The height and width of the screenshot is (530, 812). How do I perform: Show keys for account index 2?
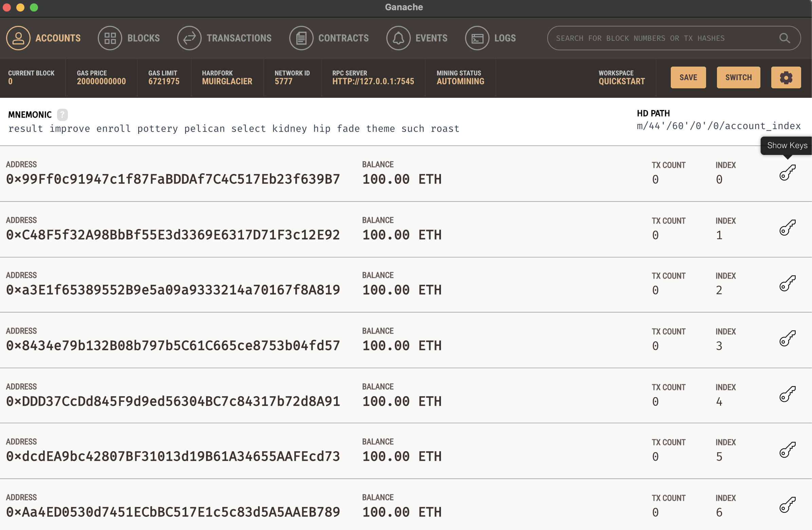click(x=788, y=283)
